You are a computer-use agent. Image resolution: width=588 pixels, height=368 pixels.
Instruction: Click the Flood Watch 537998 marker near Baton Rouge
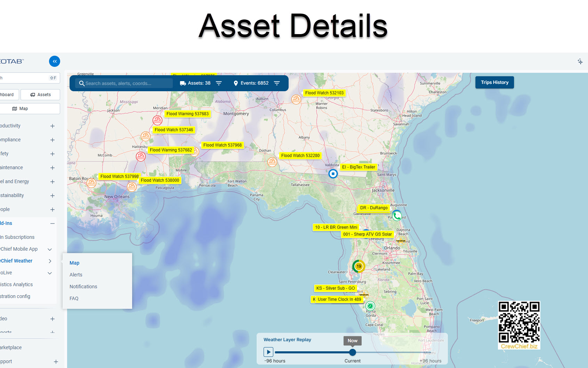(x=91, y=183)
